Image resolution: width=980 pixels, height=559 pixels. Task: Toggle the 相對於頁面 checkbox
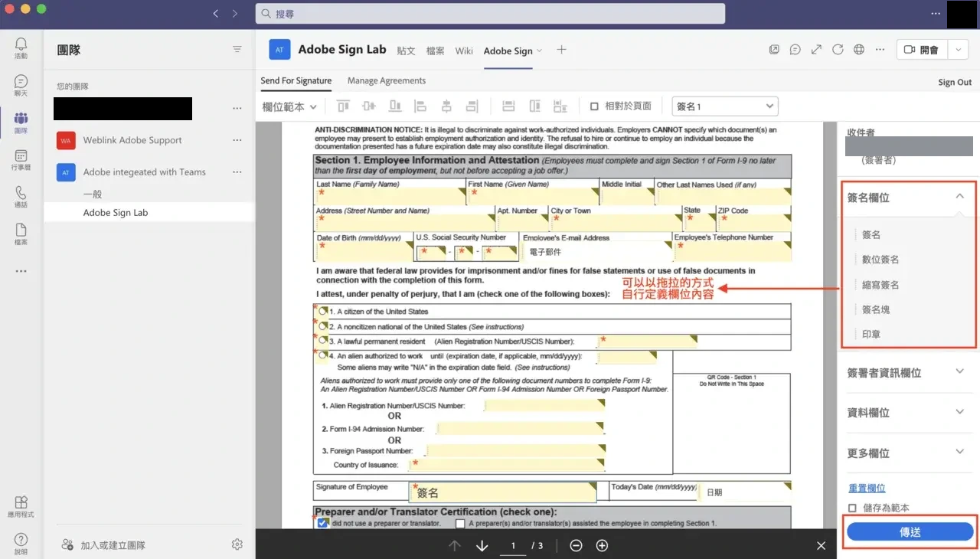click(x=594, y=106)
